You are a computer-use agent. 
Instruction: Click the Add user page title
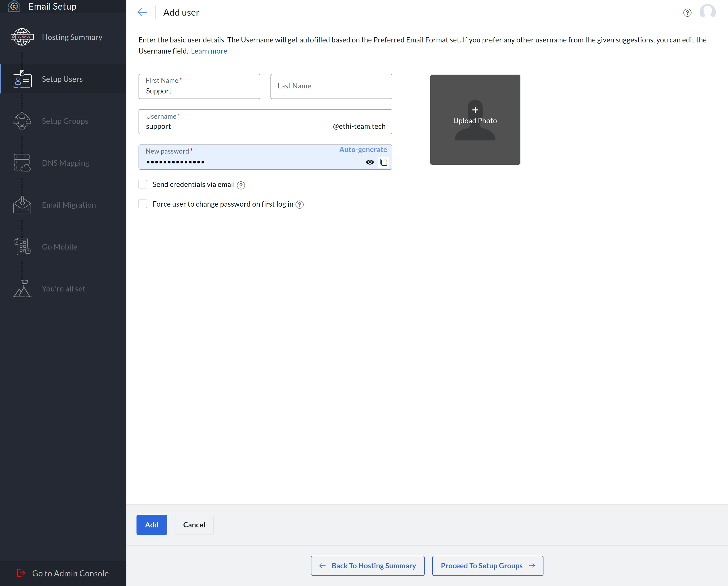[181, 12]
